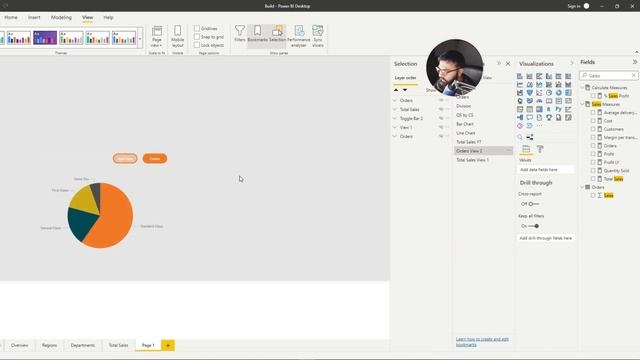Enable the Snap to grid checkbox

point(197,37)
